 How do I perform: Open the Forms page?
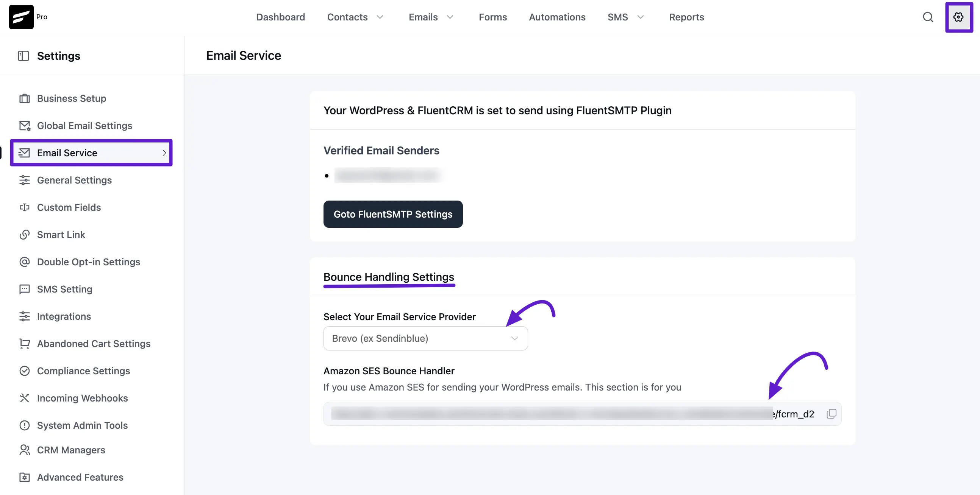point(493,17)
